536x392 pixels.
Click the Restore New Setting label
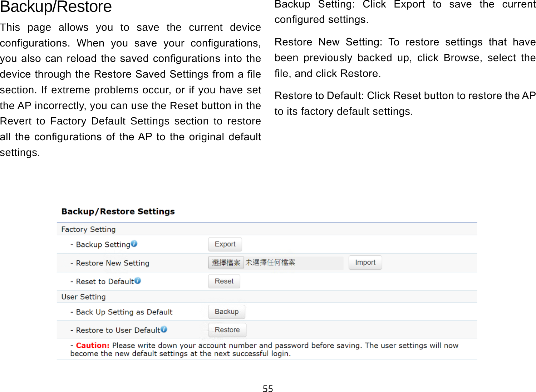tap(112, 263)
